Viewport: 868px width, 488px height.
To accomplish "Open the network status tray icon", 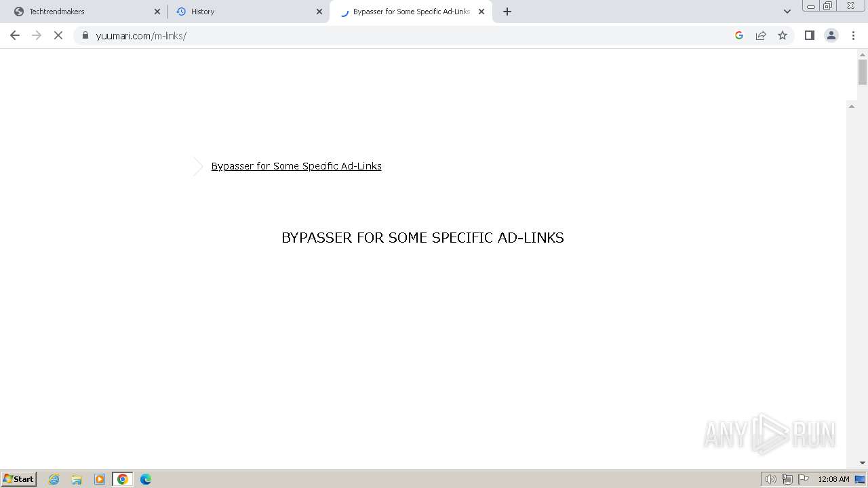I will pos(787,479).
